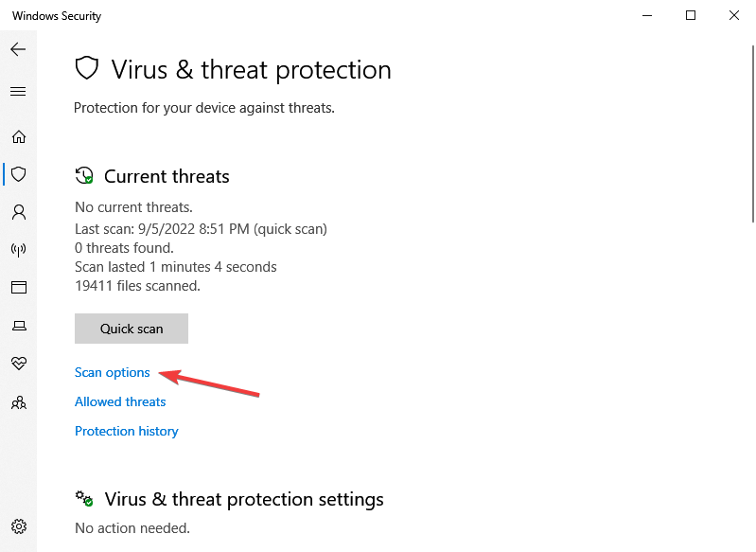Open Scan options link
756x552 pixels.
click(x=113, y=372)
